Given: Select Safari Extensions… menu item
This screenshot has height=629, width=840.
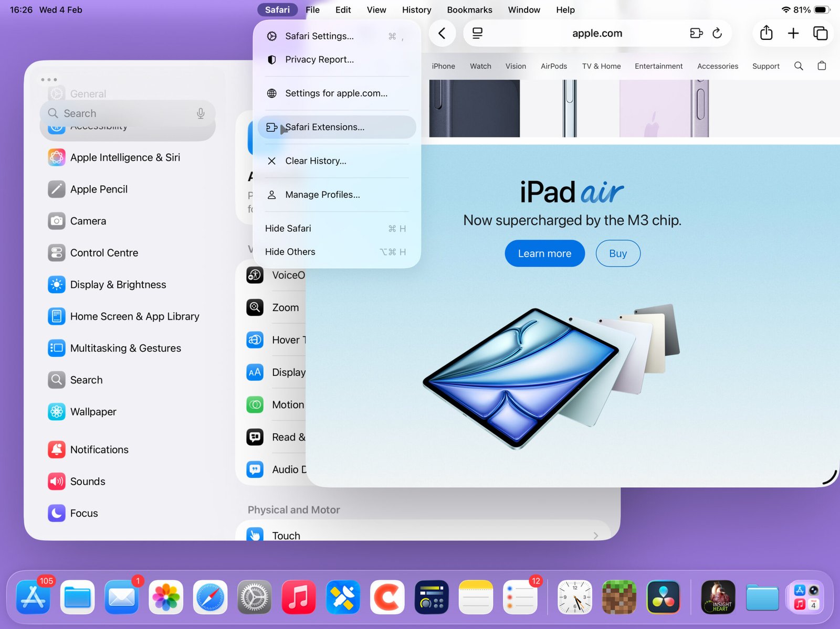Looking at the screenshot, I should tap(337, 127).
